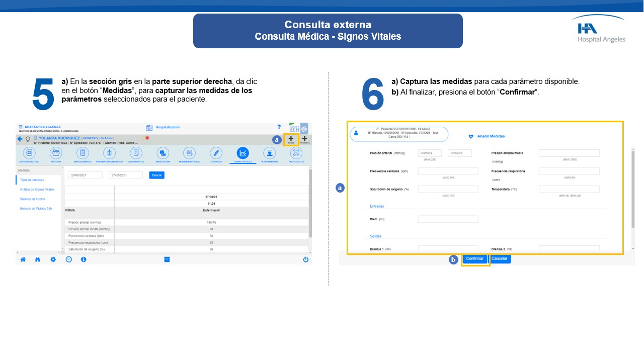Click the Medidas plus button

(x=291, y=139)
